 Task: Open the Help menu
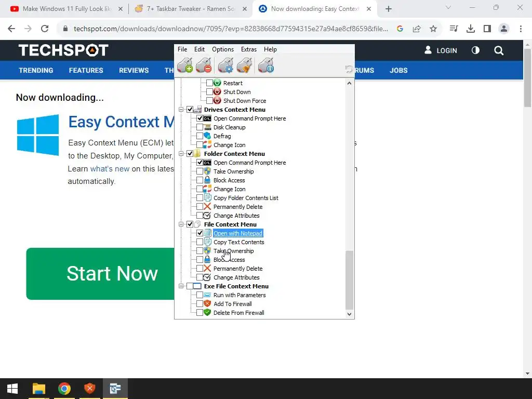tap(270, 49)
